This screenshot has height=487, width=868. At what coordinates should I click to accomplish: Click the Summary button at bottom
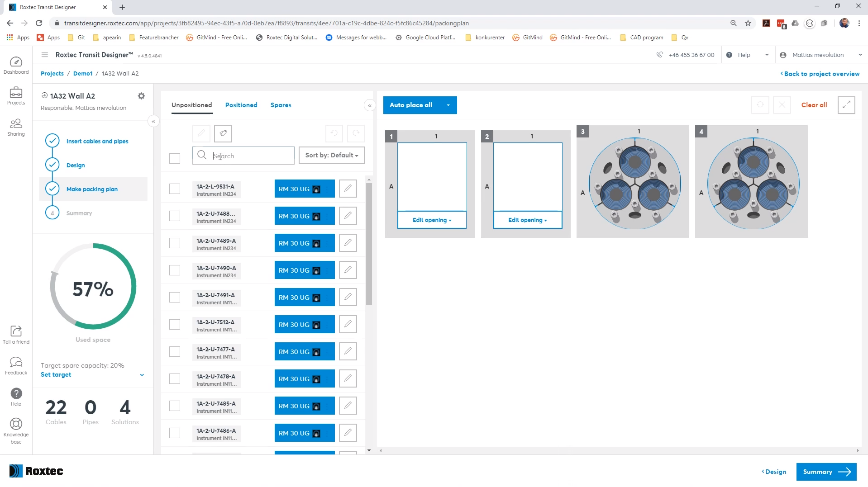pyautogui.click(x=826, y=472)
